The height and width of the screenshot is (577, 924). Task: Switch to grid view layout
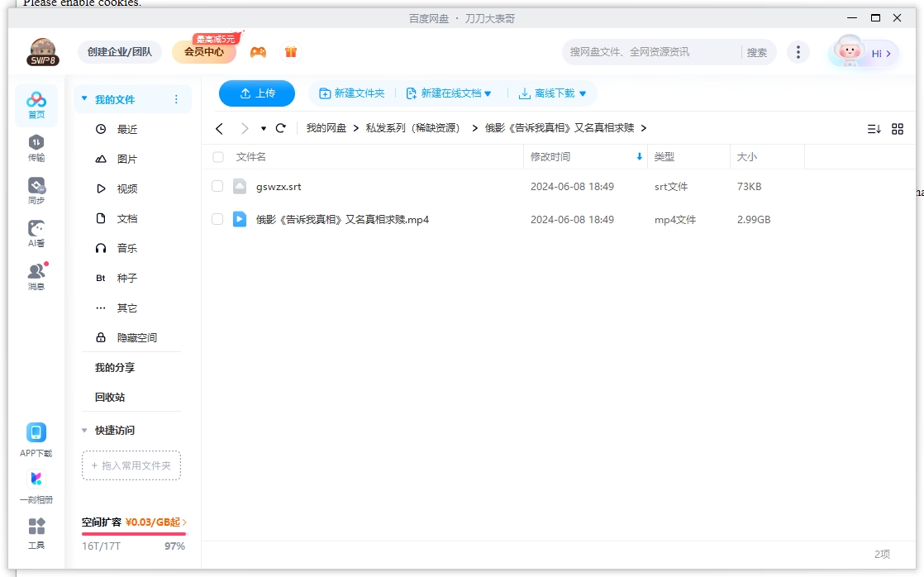tap(898, 128)
